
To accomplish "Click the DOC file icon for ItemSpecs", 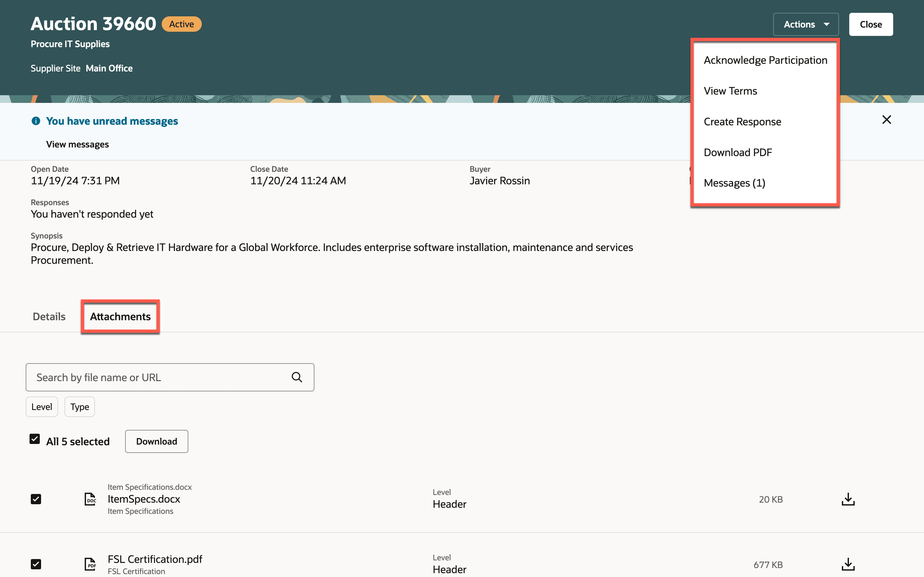I will (90, 499).
